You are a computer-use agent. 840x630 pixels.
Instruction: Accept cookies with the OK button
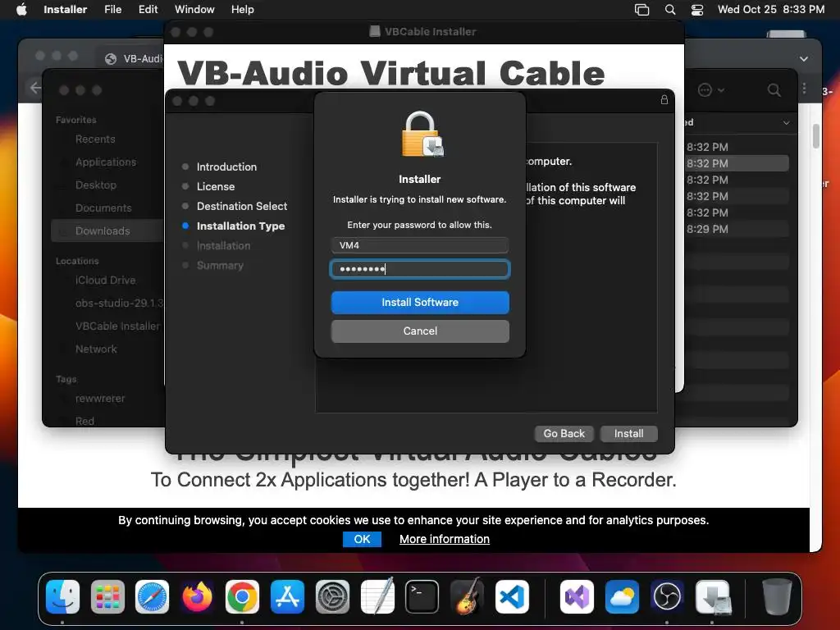coord(362,539)
